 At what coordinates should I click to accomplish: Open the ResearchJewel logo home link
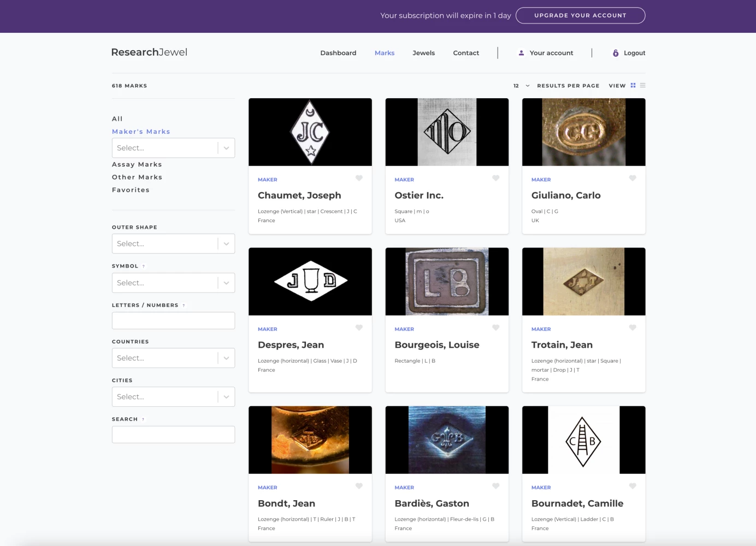click(149, 52)
